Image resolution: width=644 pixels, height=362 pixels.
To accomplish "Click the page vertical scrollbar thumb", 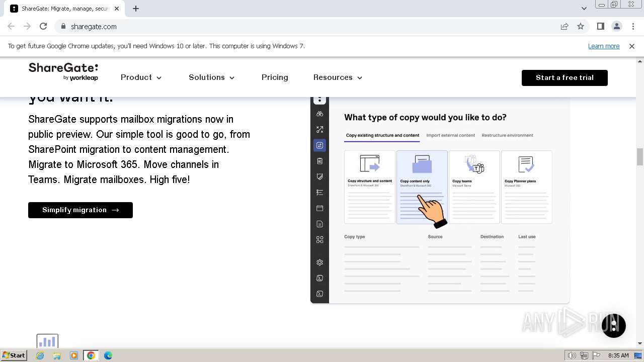I will (x=640, y=157).
